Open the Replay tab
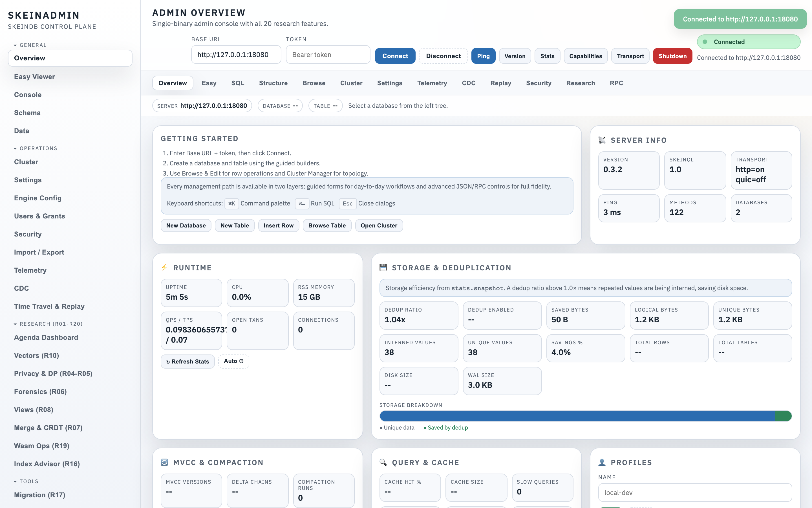Image resolution: width=812 pixels, height=508 pixels. pos(501,83)
